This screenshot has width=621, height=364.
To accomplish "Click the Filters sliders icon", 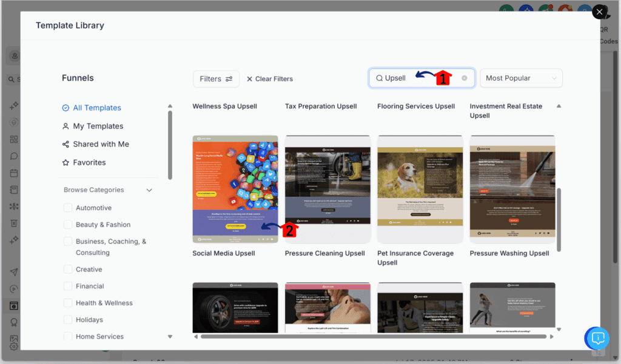I will pos(229,79).
